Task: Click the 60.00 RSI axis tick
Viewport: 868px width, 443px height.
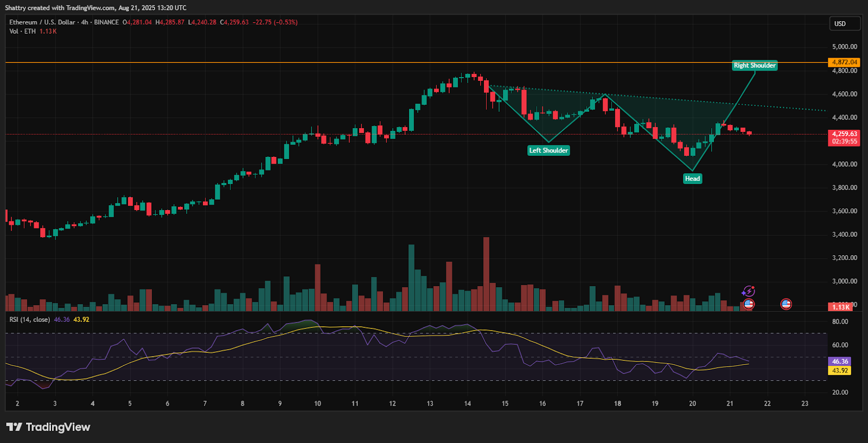Action: pos(840,345)
